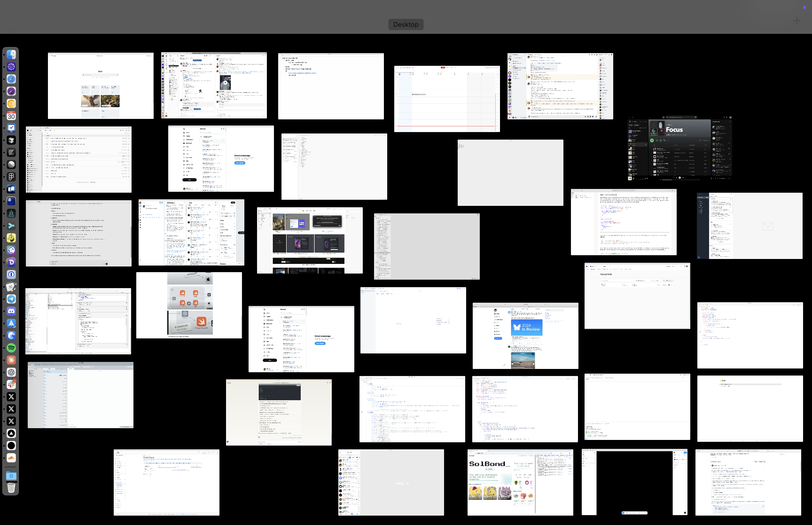The width and height of the screenshot is (812, 525).
Task: Open the ChatGPT Dock icon
Action: coord(11,372)
